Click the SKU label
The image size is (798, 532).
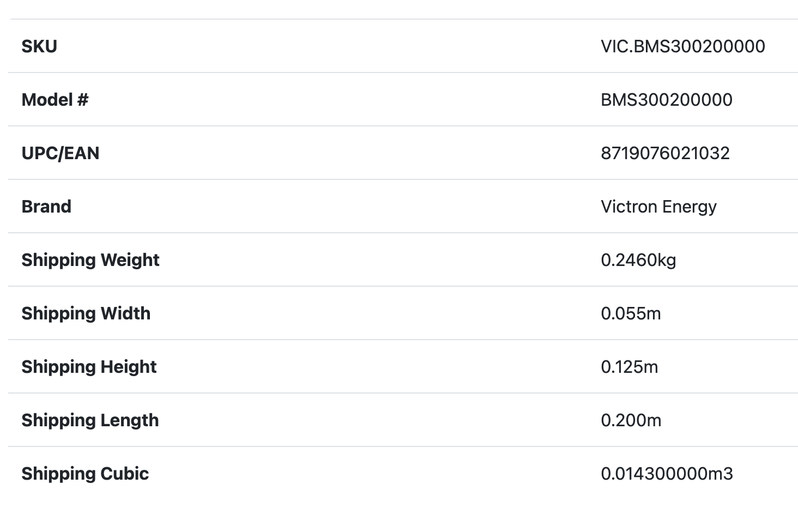pyautogui.click(x=39, y=46)
